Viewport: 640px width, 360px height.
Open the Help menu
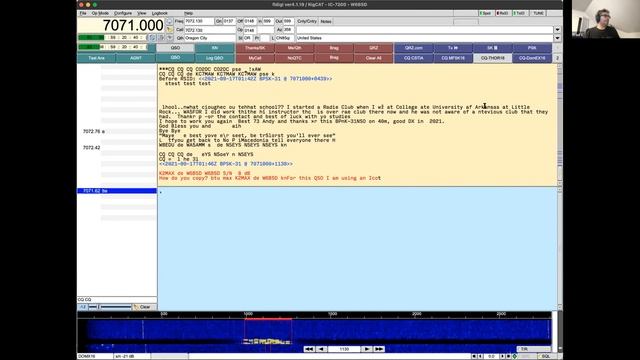point(188,13)
